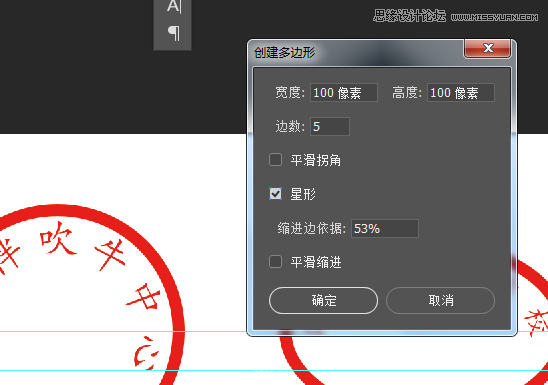Cancel with the 取消 button
Image resolution: width=548 pixels, height=385 pixels.
coord(440,300)
